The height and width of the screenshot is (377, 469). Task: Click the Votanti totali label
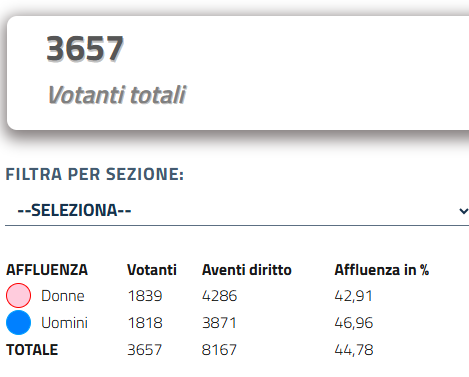tap(117, 95)
